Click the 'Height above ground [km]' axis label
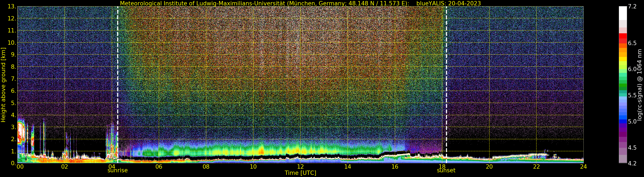This screenshot has width=644, height=177. 3,85
